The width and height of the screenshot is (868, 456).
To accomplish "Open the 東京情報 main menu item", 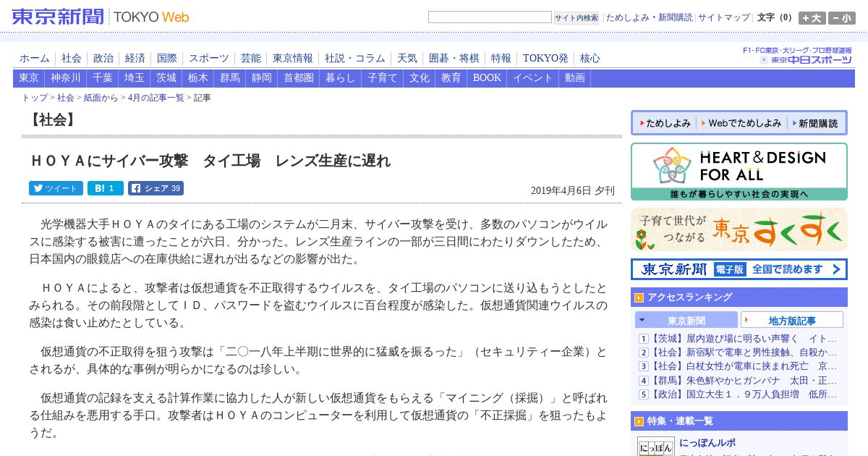I will 293,59.
